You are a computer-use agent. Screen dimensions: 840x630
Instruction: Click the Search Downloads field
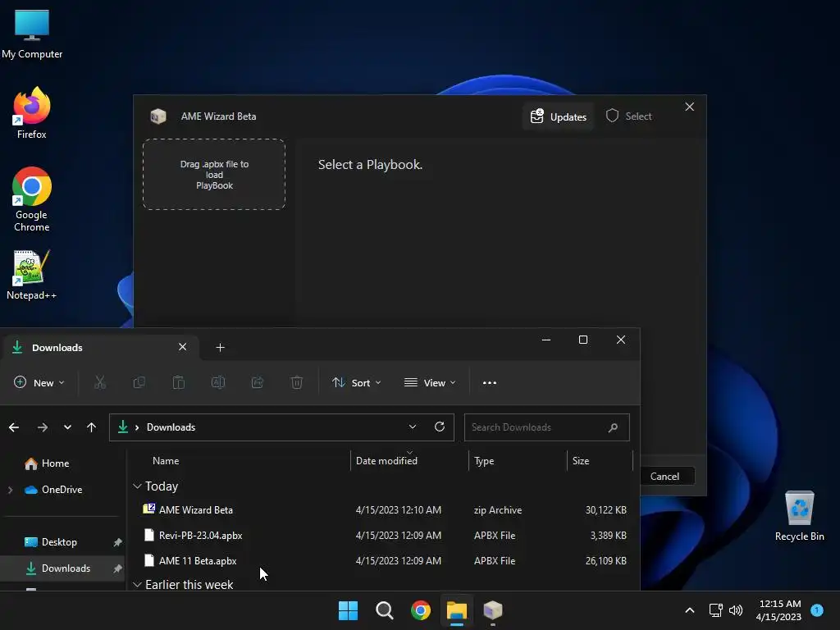point(546,427)
